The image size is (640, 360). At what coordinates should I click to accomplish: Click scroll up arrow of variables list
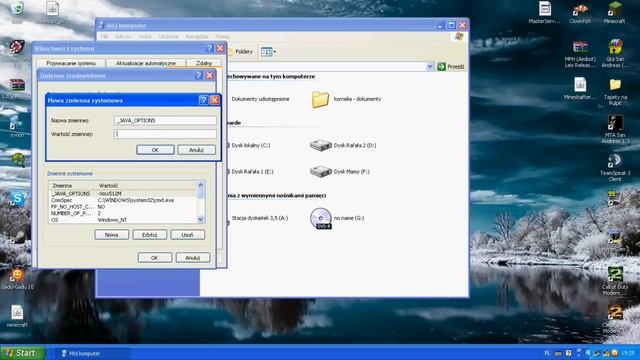[201, 185]
